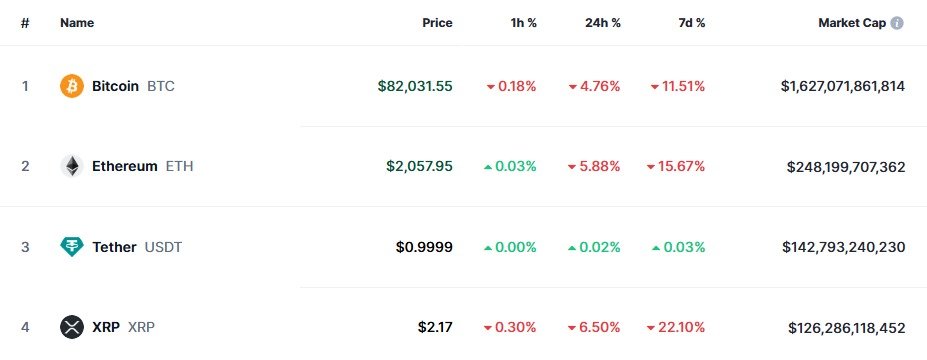The height and width of the screenshot is (360, 927).
Task: Sort table by Price column header
Action: point(437,23)
